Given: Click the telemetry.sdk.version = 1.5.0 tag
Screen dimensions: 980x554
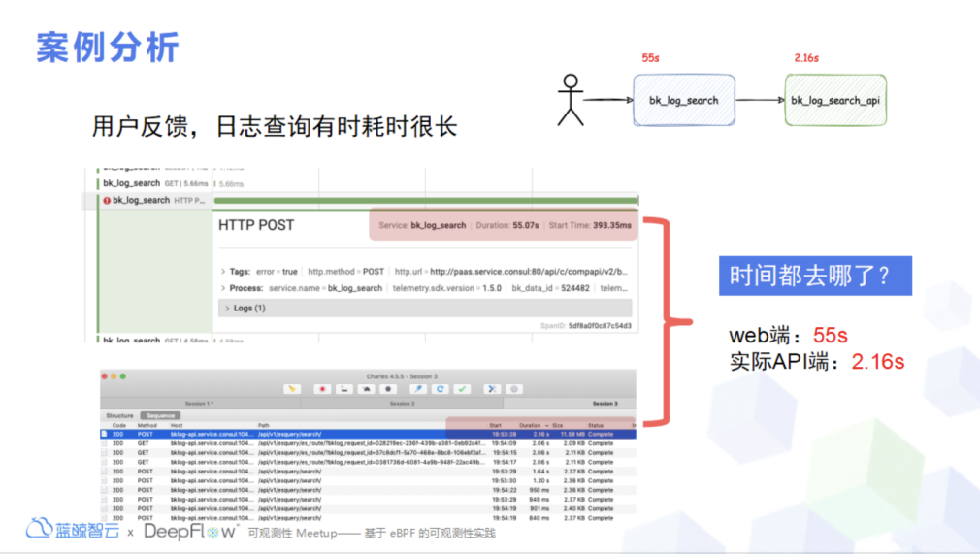Looking at the screenshot, I should pyautogui.click(x=447, y=288).
